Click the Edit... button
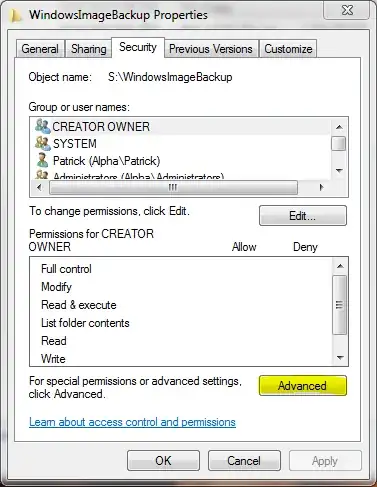The height and width of the screenshot is (487, 377). pos(303,216)
